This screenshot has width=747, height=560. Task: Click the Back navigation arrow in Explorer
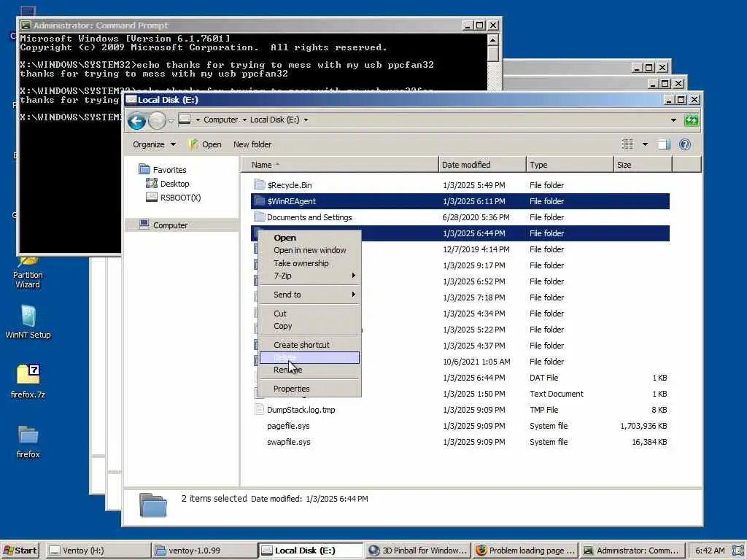pos(136,120)
